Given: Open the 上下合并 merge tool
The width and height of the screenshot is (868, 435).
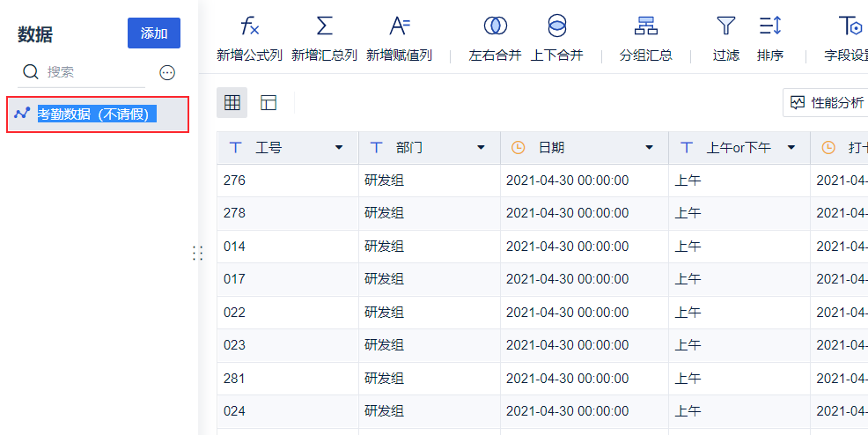Looking at the screenshot, I should [556, 26].
